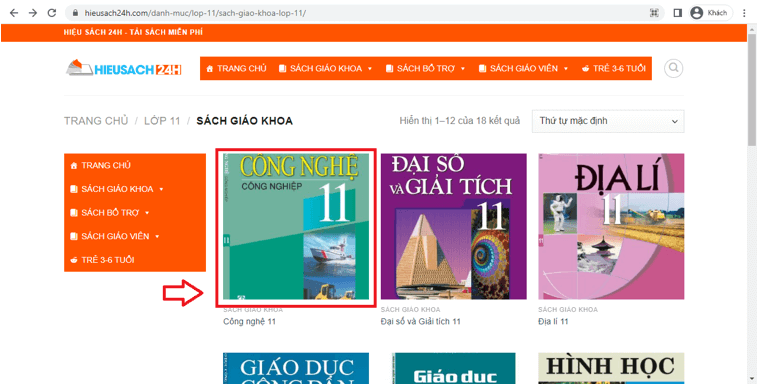
Task: Open Giáo dục công dân book cover
Action: [296, 369]
